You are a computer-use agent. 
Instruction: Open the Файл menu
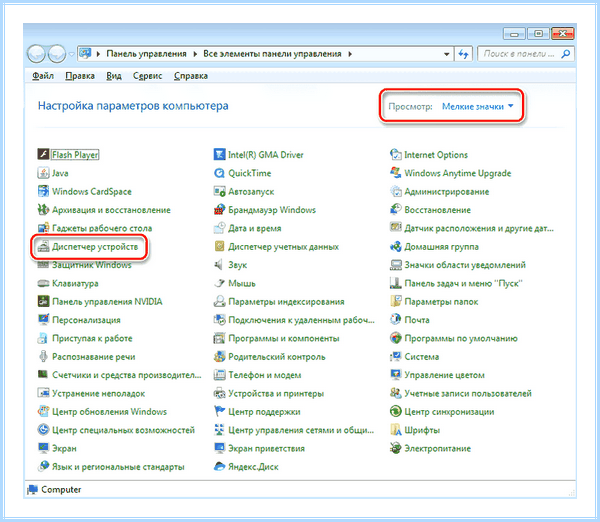(x=43, y=76)
